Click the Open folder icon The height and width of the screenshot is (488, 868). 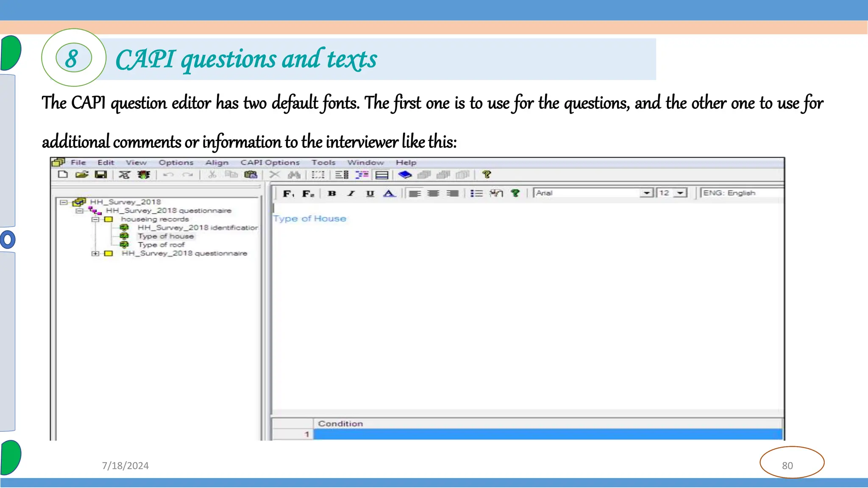click(x=82, y=175)
